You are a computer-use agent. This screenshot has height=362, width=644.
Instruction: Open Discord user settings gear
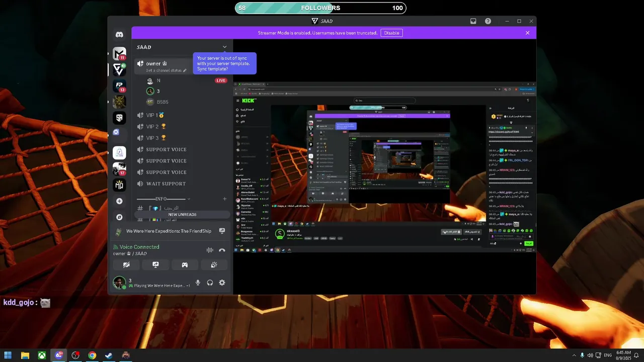click(222, 283)
